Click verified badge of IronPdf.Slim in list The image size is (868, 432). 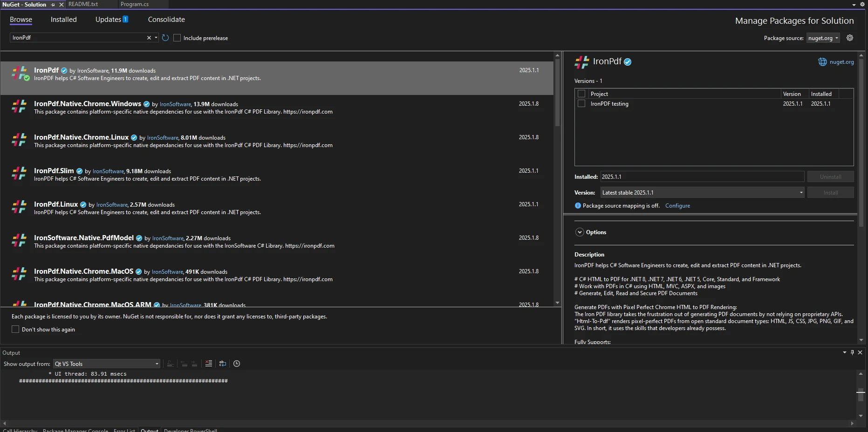click(79, 171)
